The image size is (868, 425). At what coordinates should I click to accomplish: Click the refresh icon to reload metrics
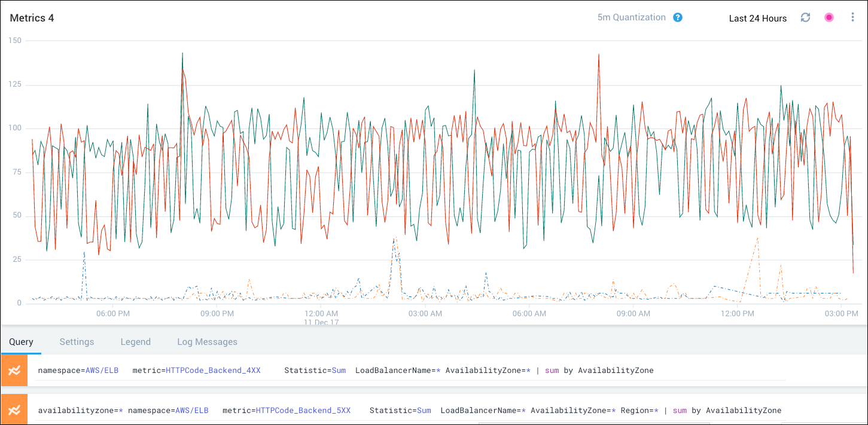[x=805, y=18]
